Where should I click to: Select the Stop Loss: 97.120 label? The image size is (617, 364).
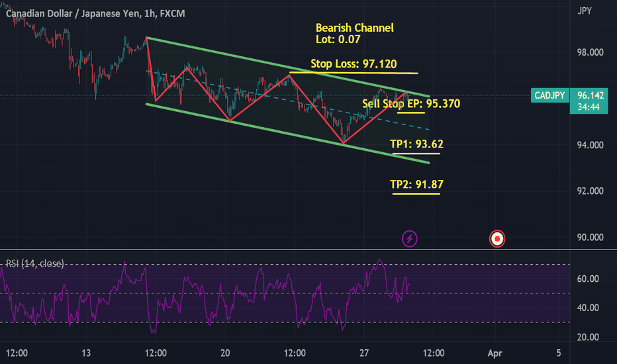[354, 64]
